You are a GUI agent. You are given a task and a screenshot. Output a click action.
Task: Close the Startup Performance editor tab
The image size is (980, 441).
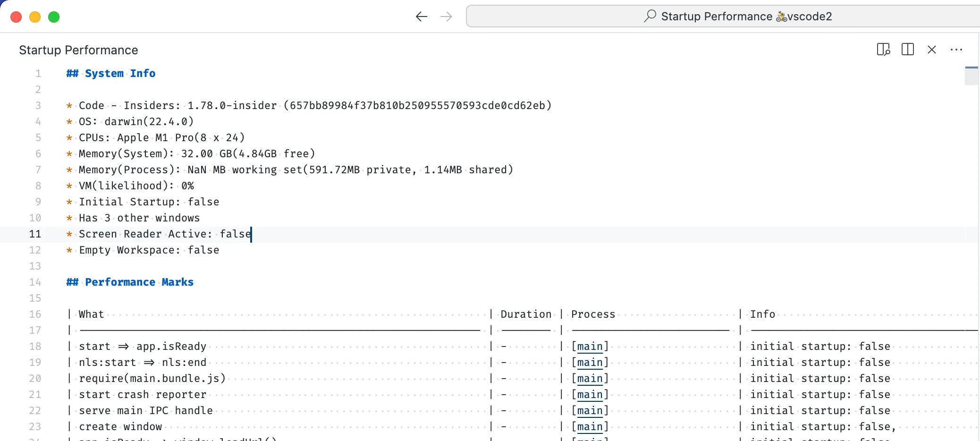pos(932,50)
